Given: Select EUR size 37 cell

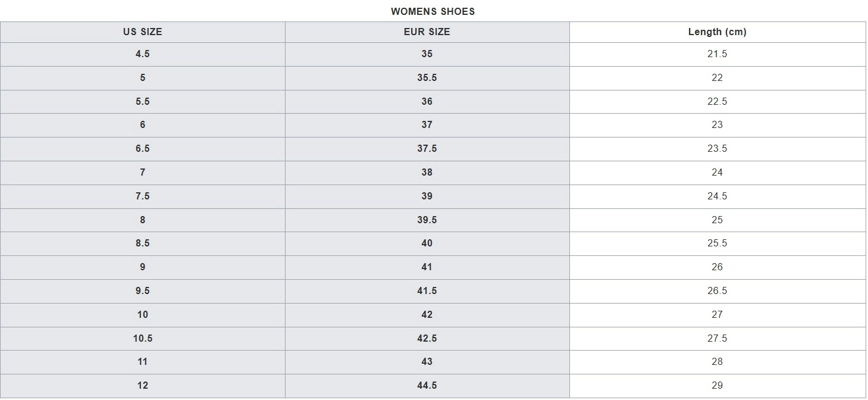Looking at the screenshot, I should point(427,125).
